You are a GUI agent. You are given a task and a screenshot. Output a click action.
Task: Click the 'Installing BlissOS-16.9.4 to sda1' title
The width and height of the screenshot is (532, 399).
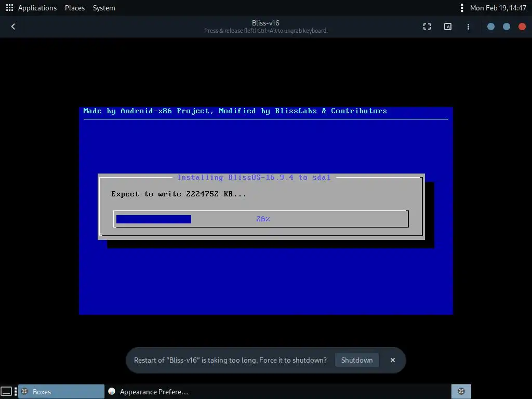(x=254, y=178)
